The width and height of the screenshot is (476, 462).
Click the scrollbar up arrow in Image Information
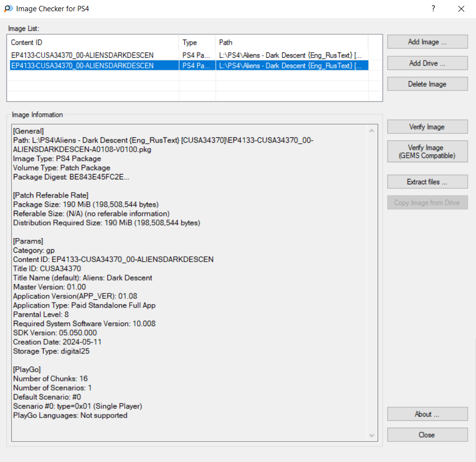pyautogui.click(x=371, y=131)
